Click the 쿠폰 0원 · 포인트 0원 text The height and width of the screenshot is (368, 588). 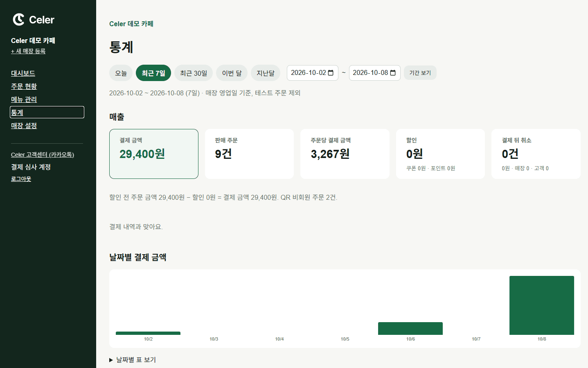click(430, 168)
